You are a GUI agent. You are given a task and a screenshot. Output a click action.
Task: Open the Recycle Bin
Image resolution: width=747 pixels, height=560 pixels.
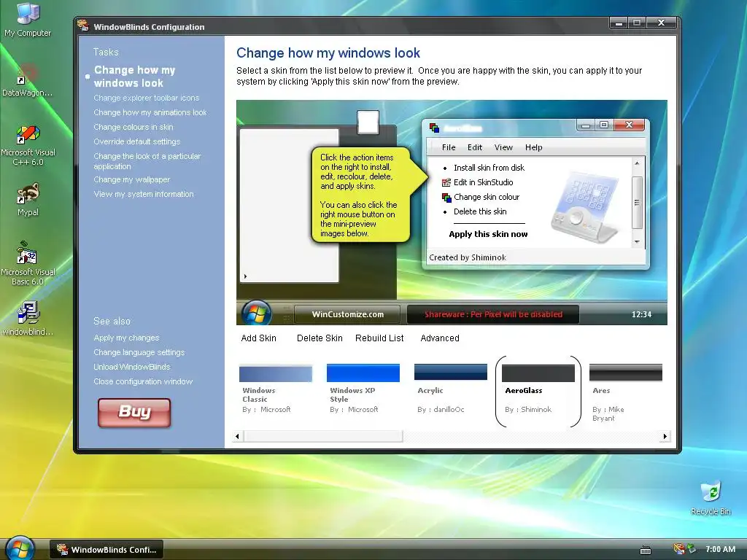pos(711,498)
